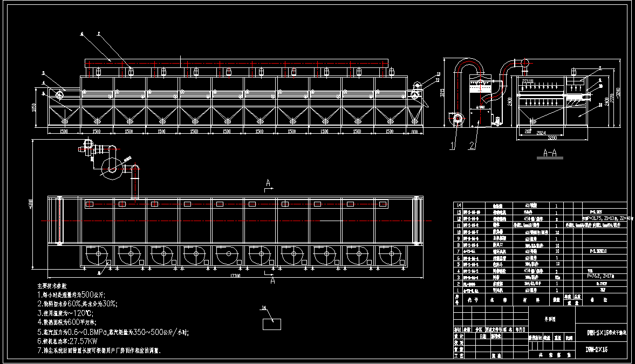Image resolution: width=635 pixels, height=364 pixels.
Task: Click the '备注' column header in parts list
Action: pos(600,300)
